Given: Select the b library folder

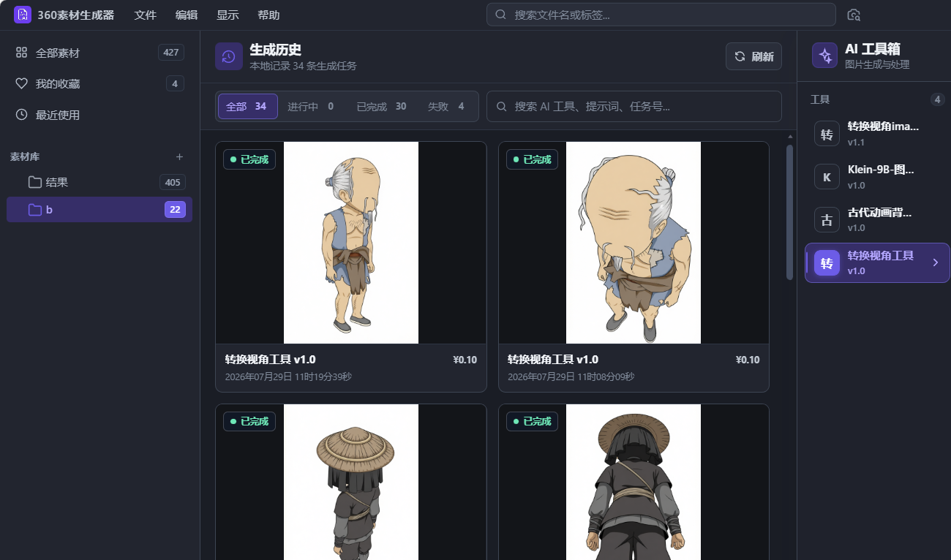Looking at the screenshot, I should 99,210.
